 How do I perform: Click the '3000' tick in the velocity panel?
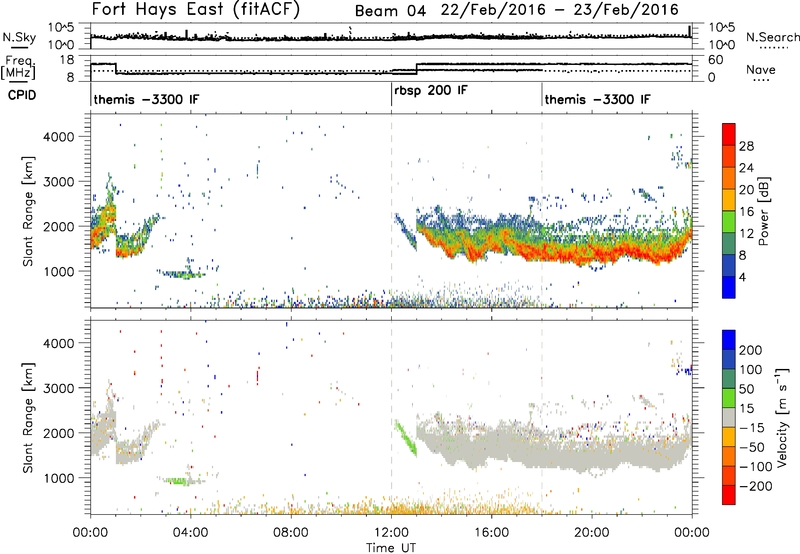pos(58,388)
